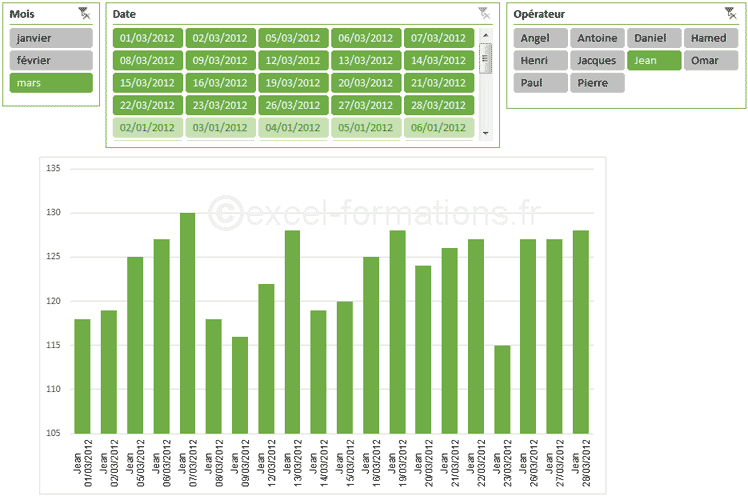This screenshot has width=748, height=496.
Task: Select date 23/03/2012 in the slicer
Action: click(x=220, y=105)
